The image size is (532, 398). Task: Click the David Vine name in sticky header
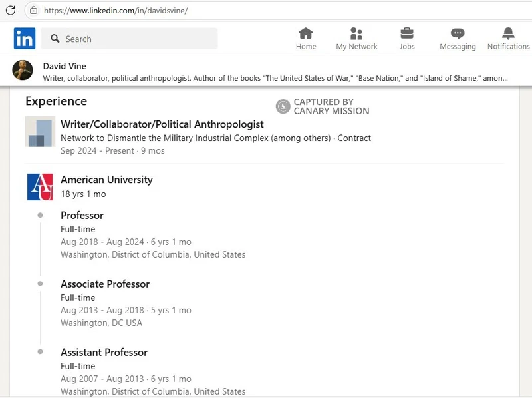pos(65,66)
